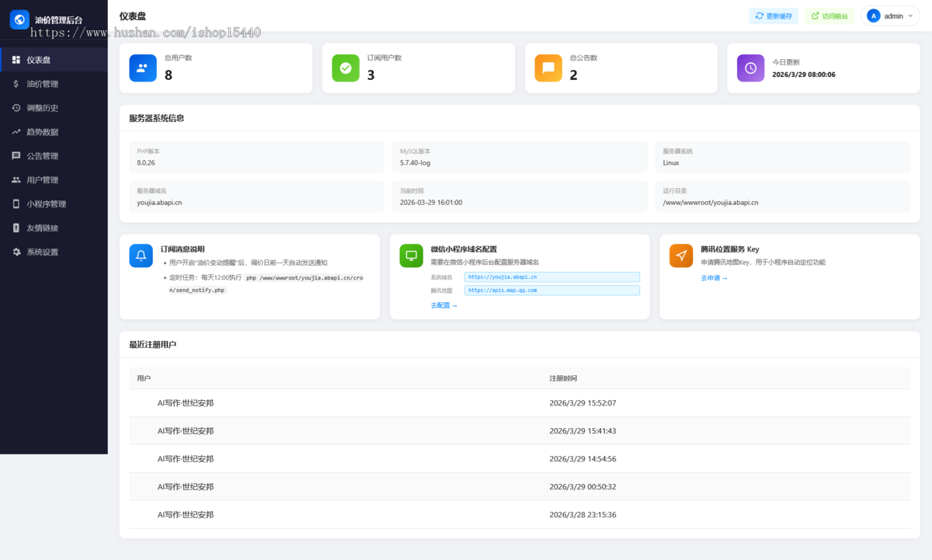
Task: Click the trend line icon beside 趋势数据
Action: [16, 132]
